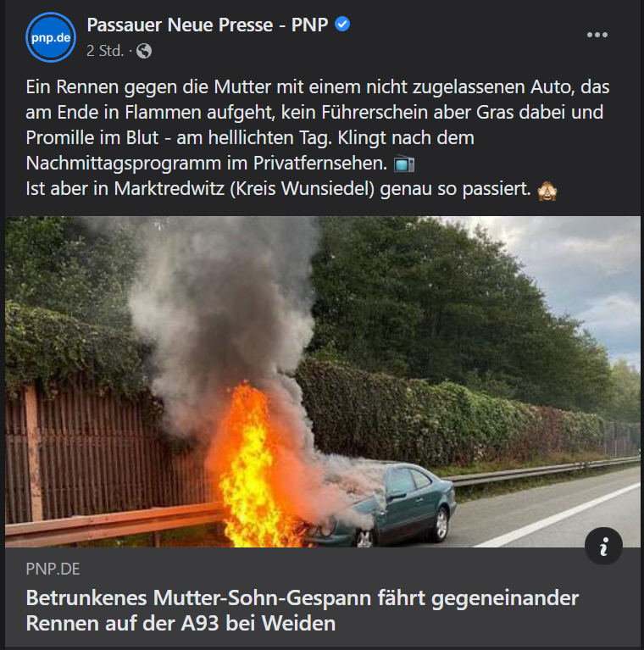644x650 pixels.
Task: Click the round info icon on photo
Action: pos(603,546)
